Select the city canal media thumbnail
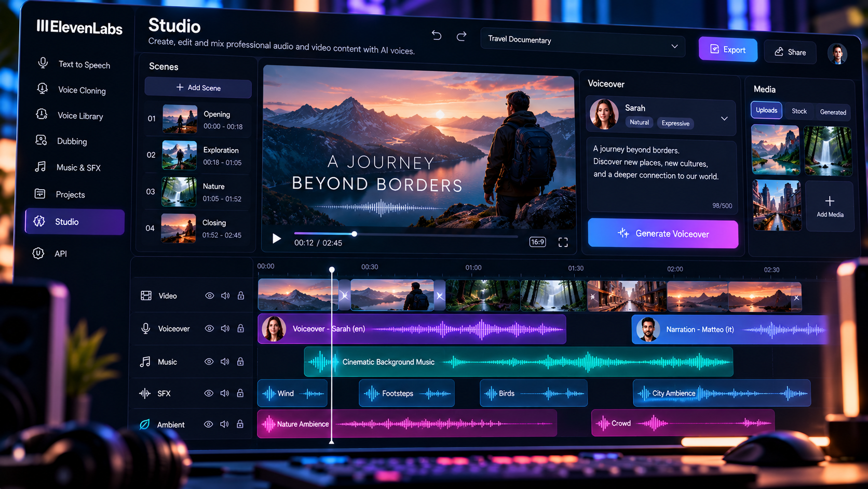Image resolution: width=868 pixels, height=489 pixels. point(777,205)
